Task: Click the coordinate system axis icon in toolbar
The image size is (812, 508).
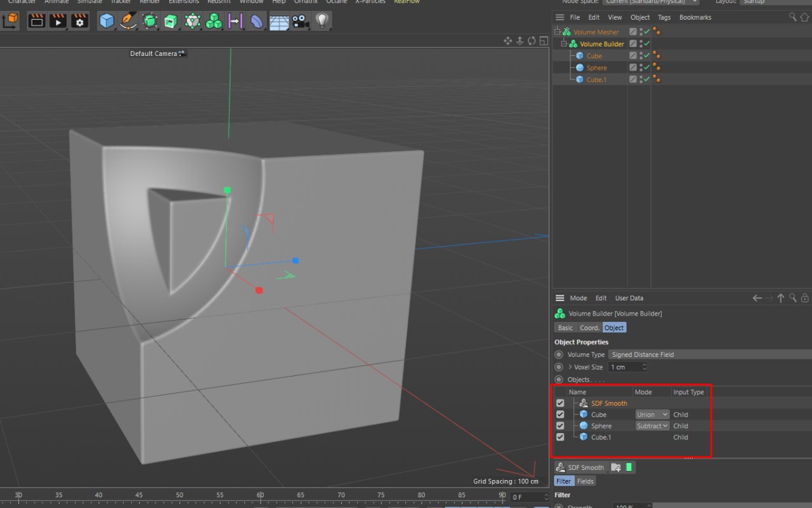Action: tap(10, 21)
